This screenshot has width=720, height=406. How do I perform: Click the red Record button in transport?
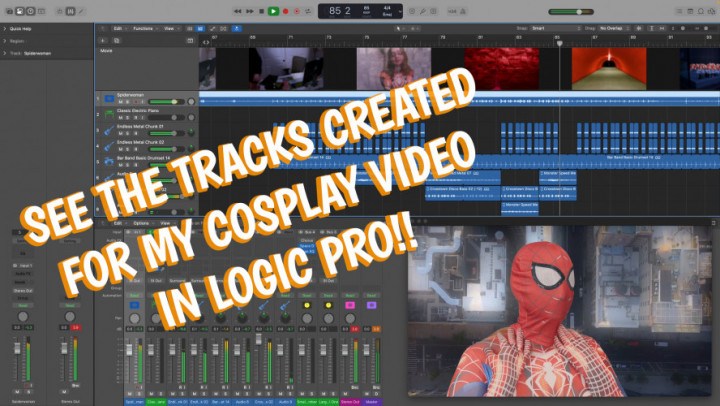tap(285, 11)
